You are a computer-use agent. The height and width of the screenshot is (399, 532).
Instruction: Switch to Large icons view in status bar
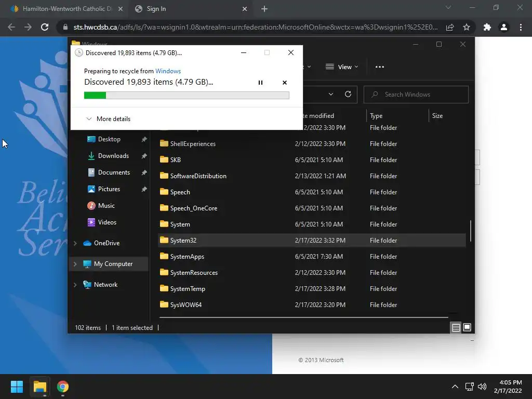pos(467,327)
